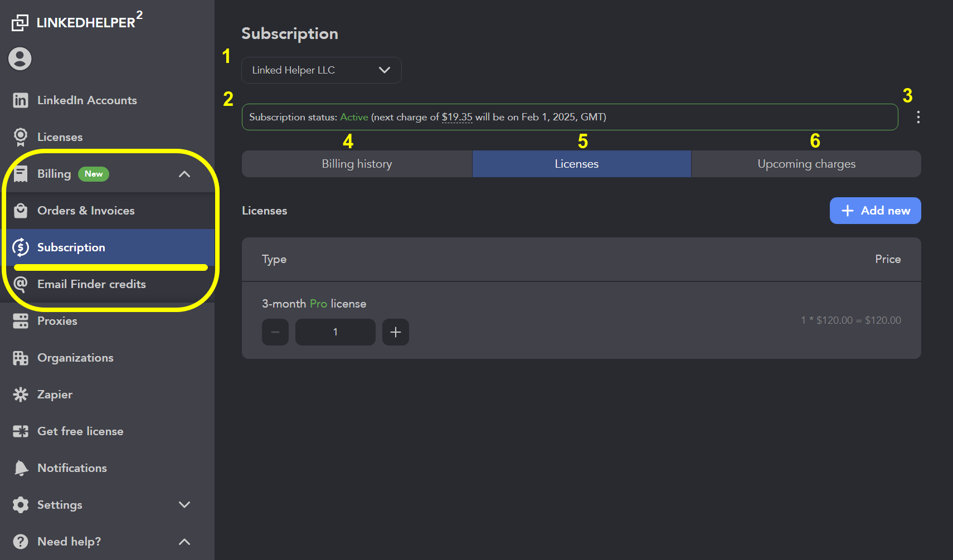
Task: Open the Organizations section icon
Action: coord(20,358)
